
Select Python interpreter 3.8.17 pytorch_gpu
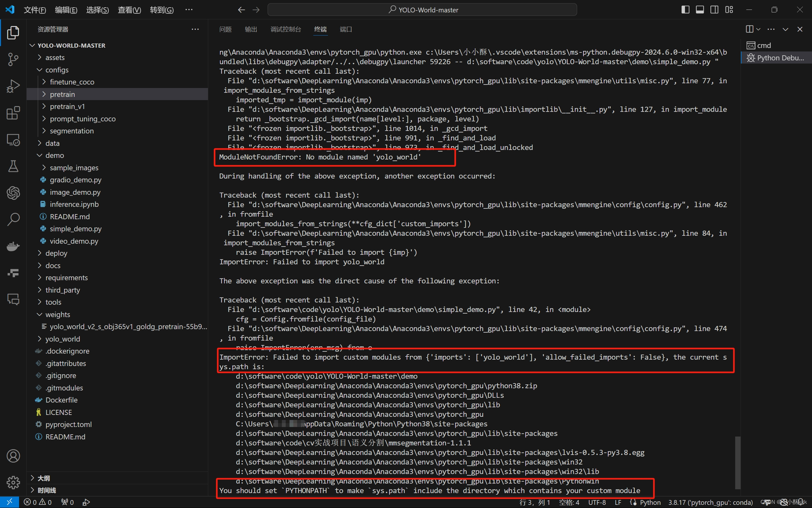point(710,502)
